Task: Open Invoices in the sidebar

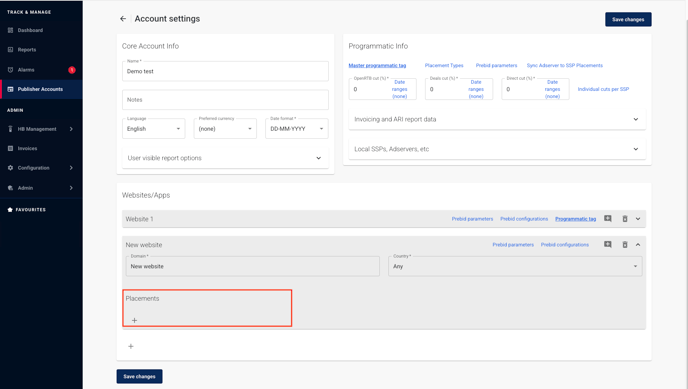Action: coord(27,148)
